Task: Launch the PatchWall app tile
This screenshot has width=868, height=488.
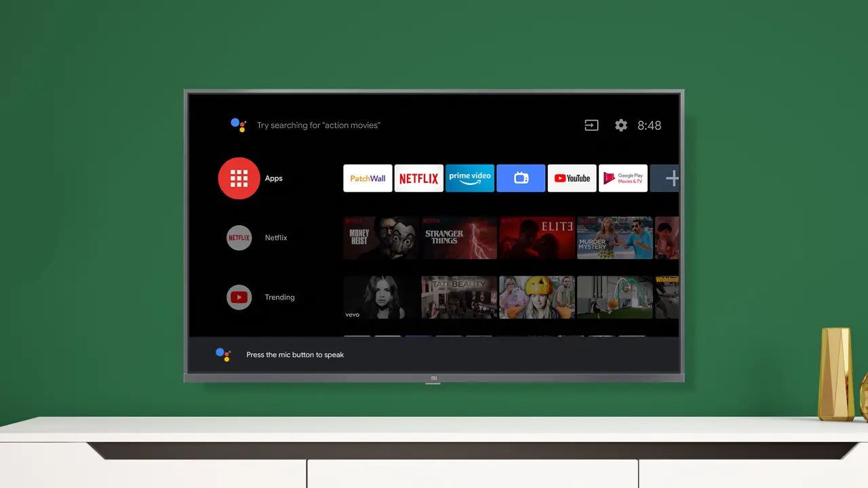Action: pyautogui.click(x=368, y=178)
